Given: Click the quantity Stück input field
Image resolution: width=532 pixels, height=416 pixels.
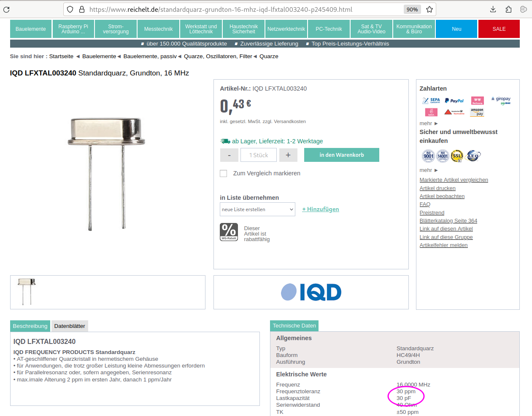Looking at the screenshot, I should tap(259, 155).
